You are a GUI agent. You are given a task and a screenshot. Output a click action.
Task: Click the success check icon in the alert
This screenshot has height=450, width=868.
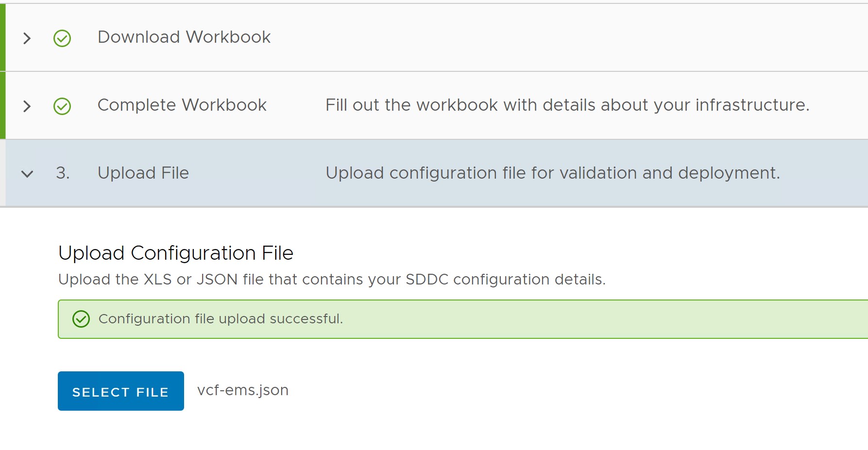coord(81,319)
